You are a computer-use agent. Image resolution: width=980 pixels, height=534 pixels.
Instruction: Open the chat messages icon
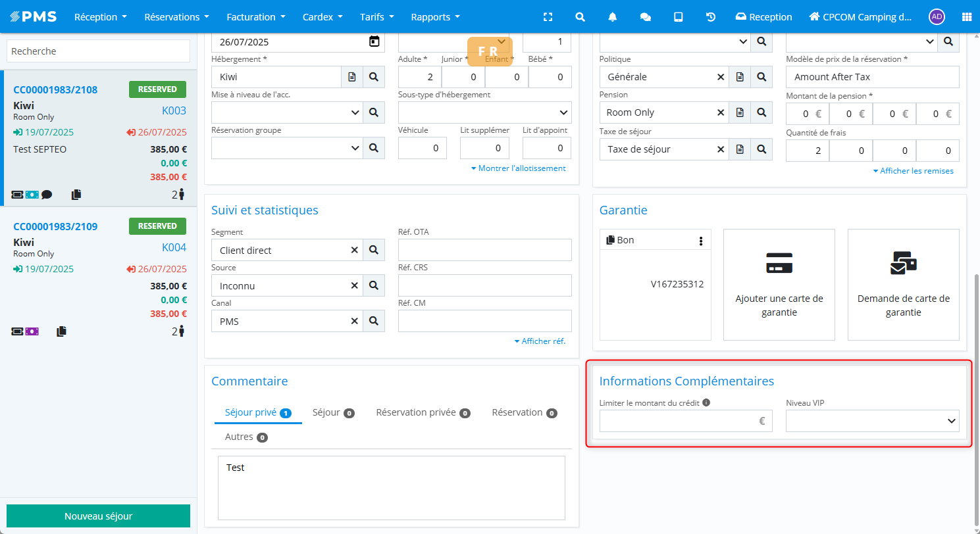[x=645, y=17]
